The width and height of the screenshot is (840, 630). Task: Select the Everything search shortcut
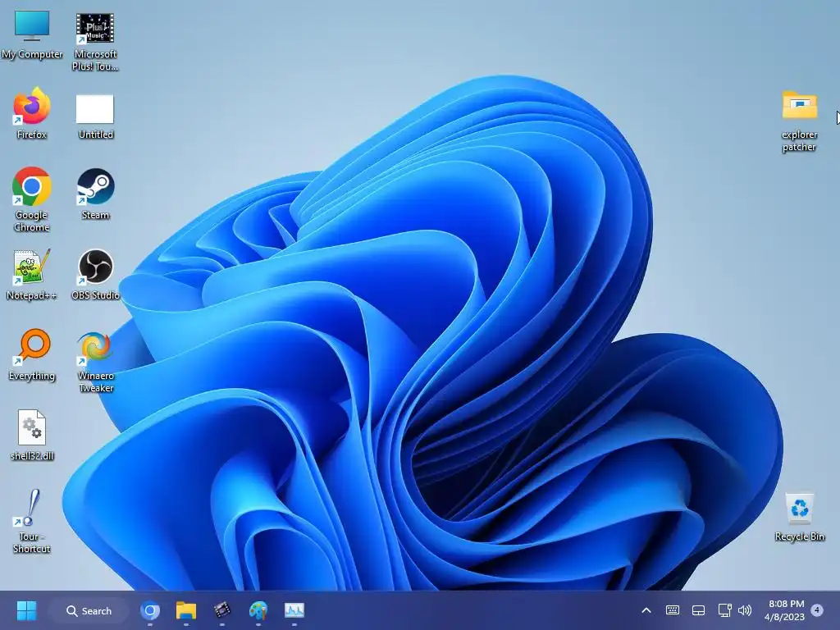point(32,355)
